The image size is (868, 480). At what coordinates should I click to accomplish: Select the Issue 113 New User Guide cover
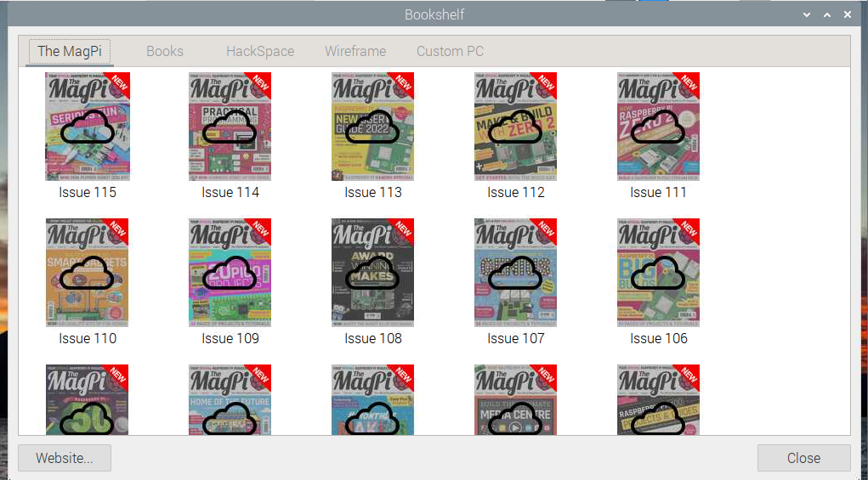(x=372, y=127)
